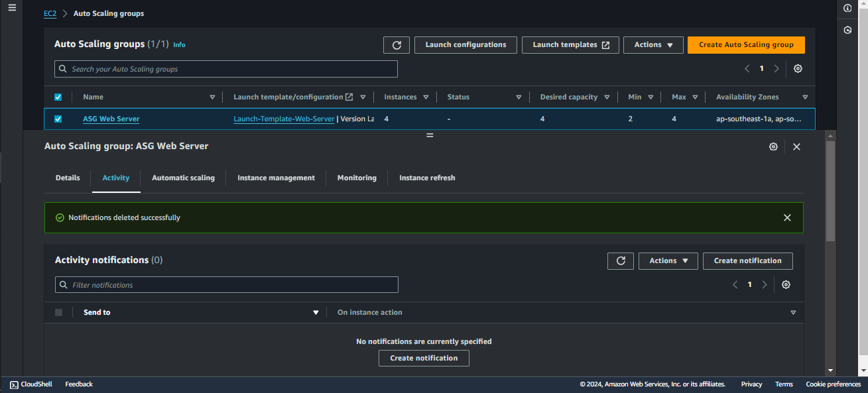This screenshot has height=393, width=868.
Task: Open the Instance refresh tab
Action: click(x=427, y=178)
